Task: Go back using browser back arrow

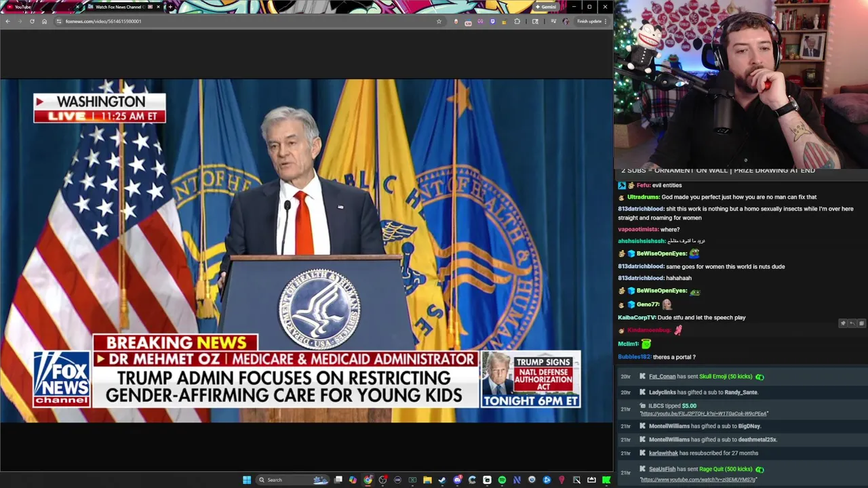Action: [x=7, y=21]
